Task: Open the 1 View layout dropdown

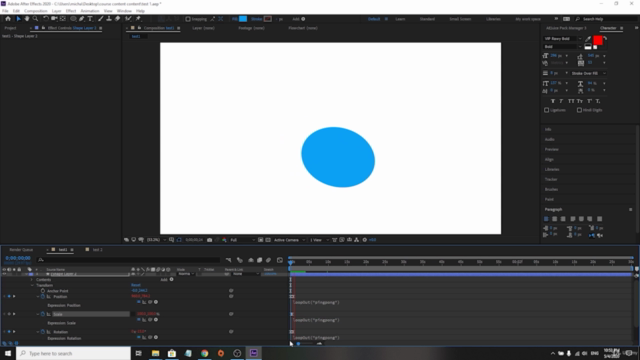Action: (319, 240)
